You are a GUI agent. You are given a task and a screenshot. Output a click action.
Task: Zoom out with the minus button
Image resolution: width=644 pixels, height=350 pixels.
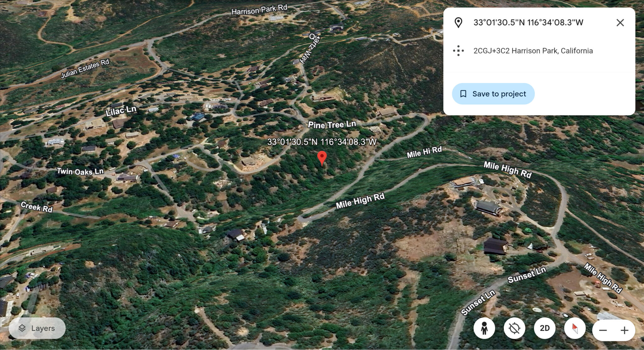point(603,330)
